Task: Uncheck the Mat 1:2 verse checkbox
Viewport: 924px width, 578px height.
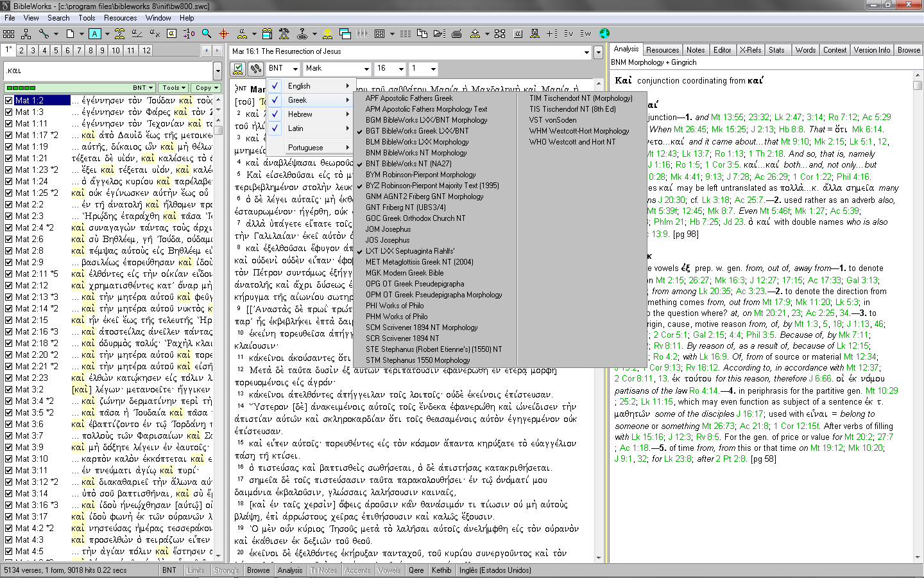Action: tap(9, 100)
